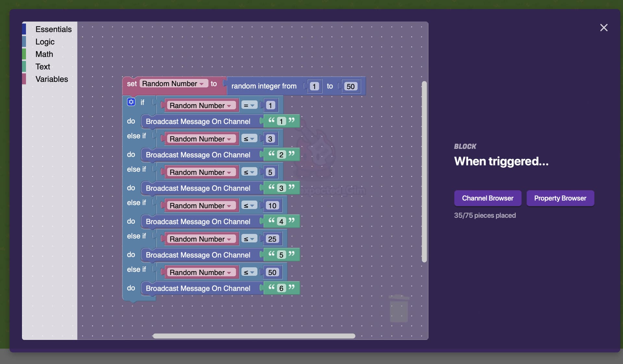
Task: Click the if-block gear mutator icon
Action: 131,102
